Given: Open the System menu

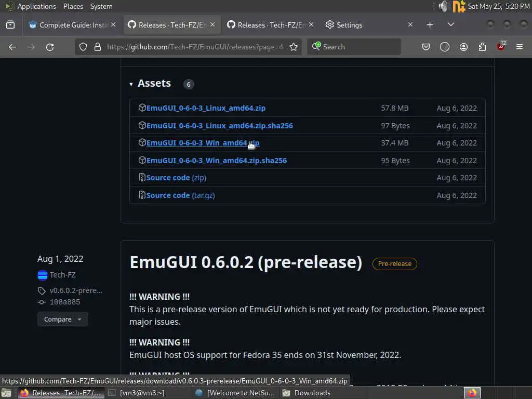Looking at the screenshot, I should coord(101,6).
